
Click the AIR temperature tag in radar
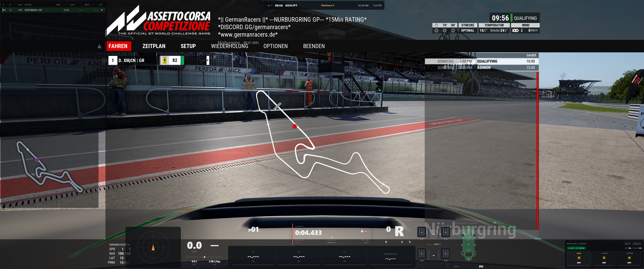click(x=628, y=244)
